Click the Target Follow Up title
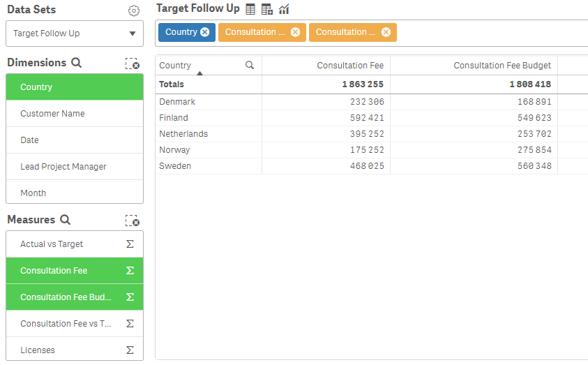 pyautogui.click(x=198, y=8)
